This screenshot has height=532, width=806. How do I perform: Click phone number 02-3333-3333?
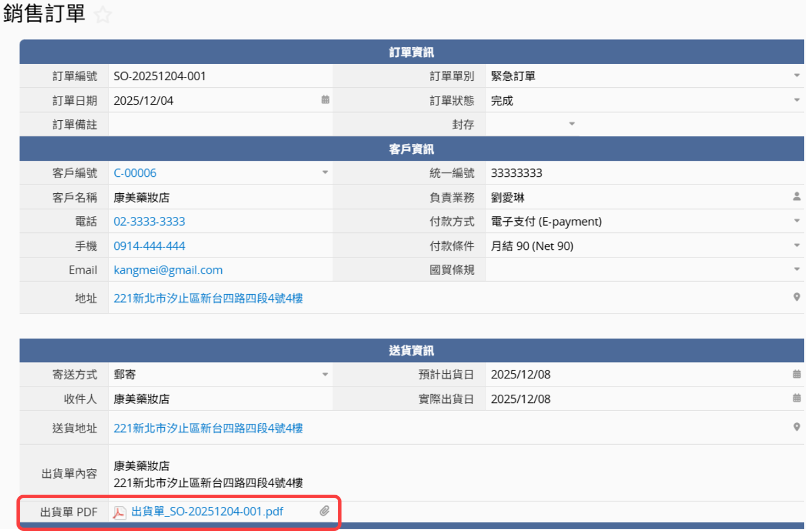[149, 221]
